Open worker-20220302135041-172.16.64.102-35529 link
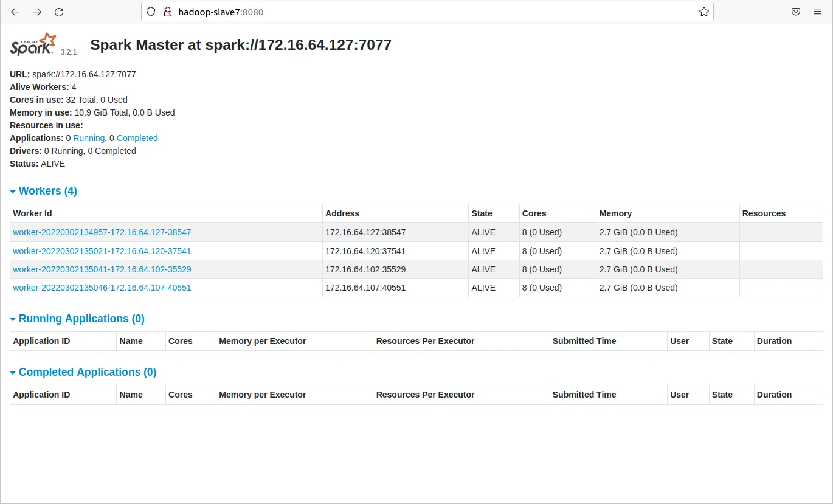The image size is (833, 504). tap(102, 269)
